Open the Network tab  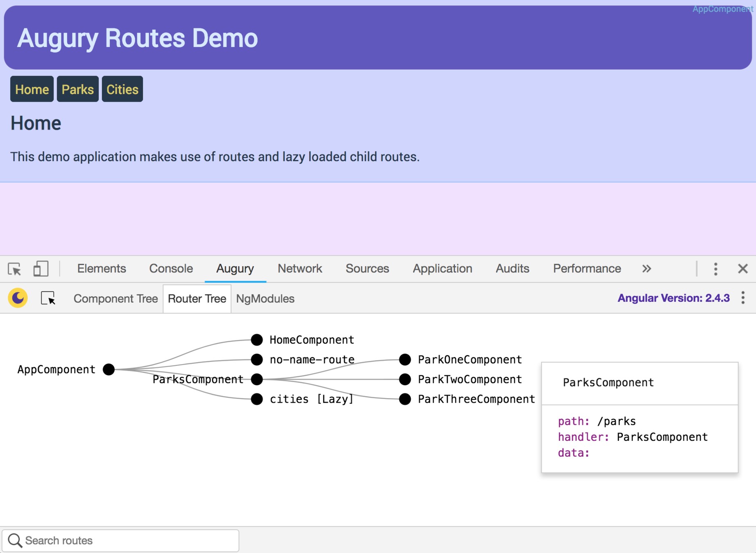click(x=300, y=269)
